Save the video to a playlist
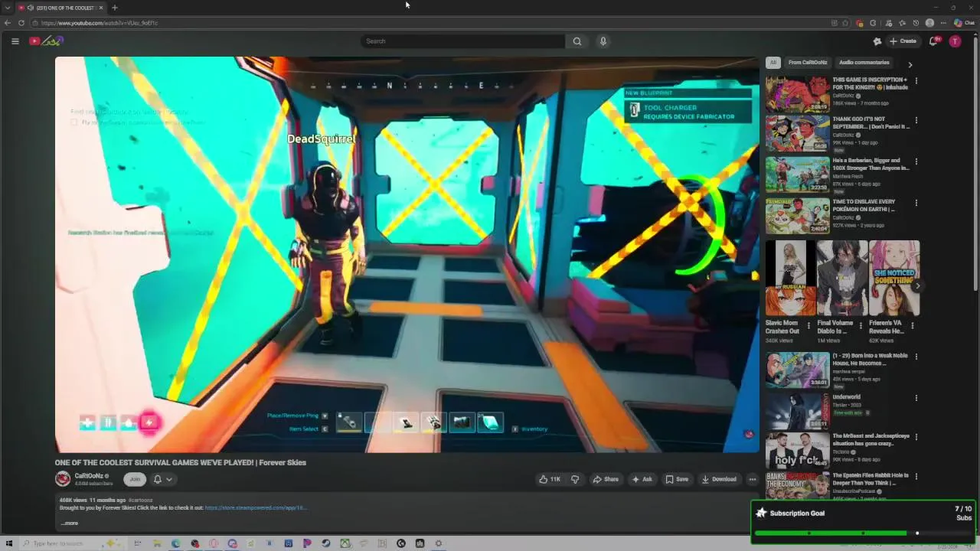The width and height of the screenshot is (980, 551). (677, 479)
